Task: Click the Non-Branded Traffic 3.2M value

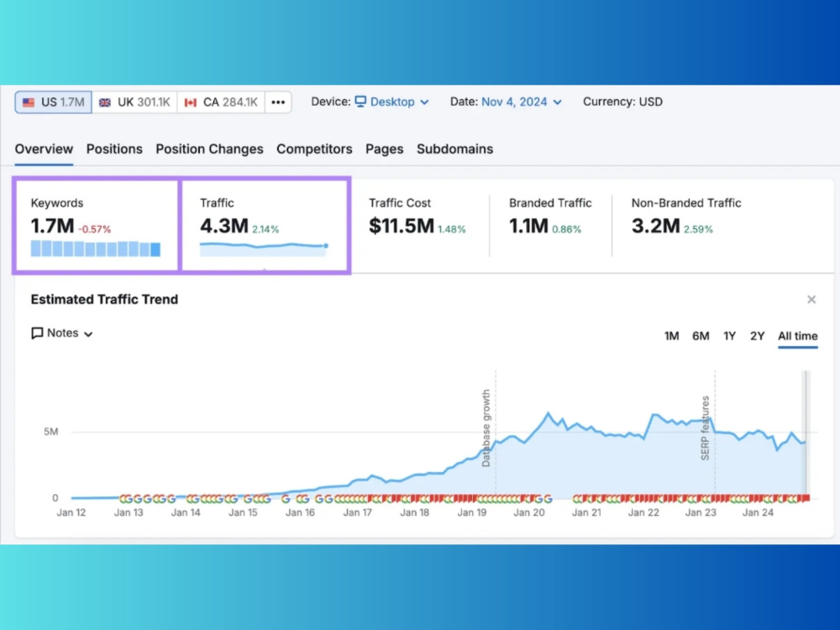Action: [656, 226]
